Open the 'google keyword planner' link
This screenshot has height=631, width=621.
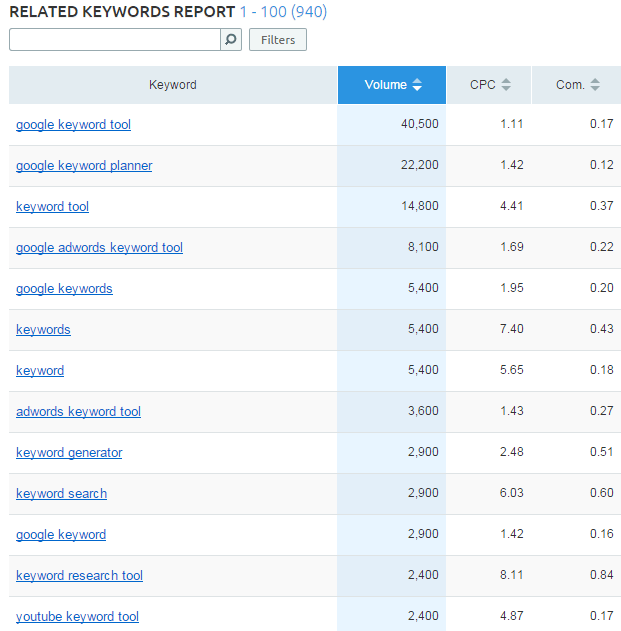(x=84, y=166)
